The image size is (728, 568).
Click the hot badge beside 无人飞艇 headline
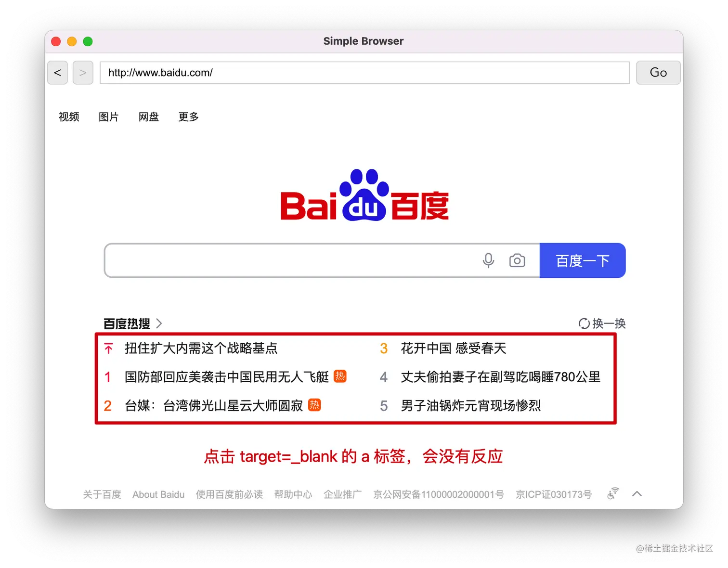click(x=340, y=376)
